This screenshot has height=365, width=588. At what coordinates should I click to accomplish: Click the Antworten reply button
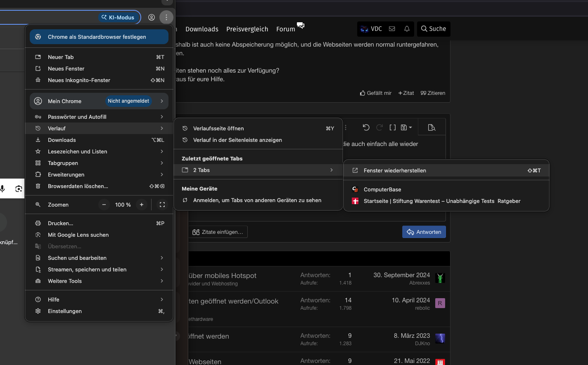(424, 232)
